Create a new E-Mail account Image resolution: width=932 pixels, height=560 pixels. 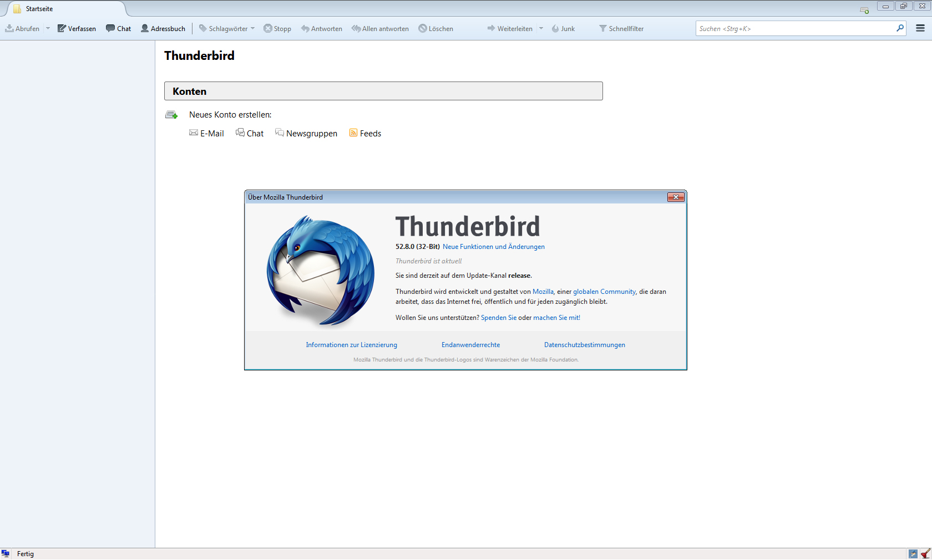pos(206,134)
